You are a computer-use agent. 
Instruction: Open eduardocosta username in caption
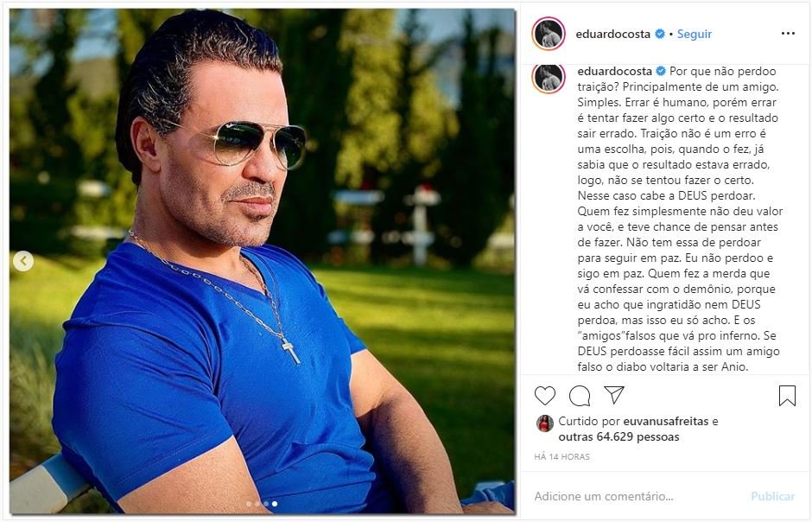click(616, 71)
